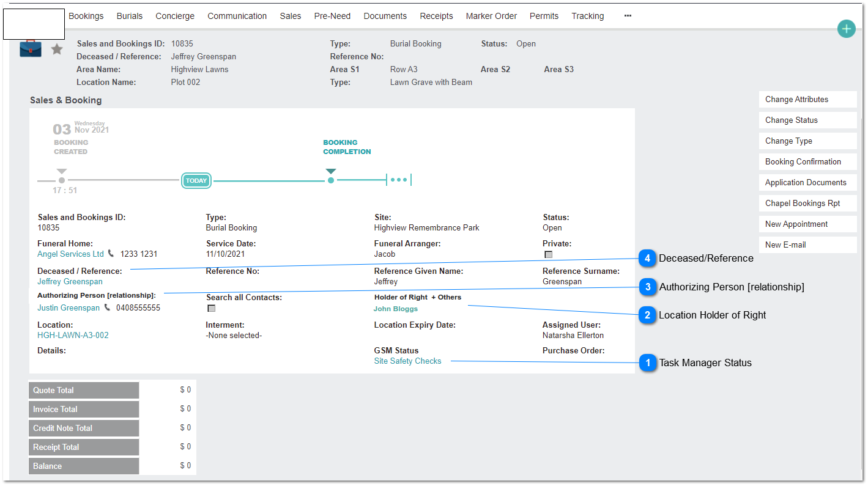
Task: Click the phone icon next to Angel Services Ltd
Action: click(x=111, y=254)
